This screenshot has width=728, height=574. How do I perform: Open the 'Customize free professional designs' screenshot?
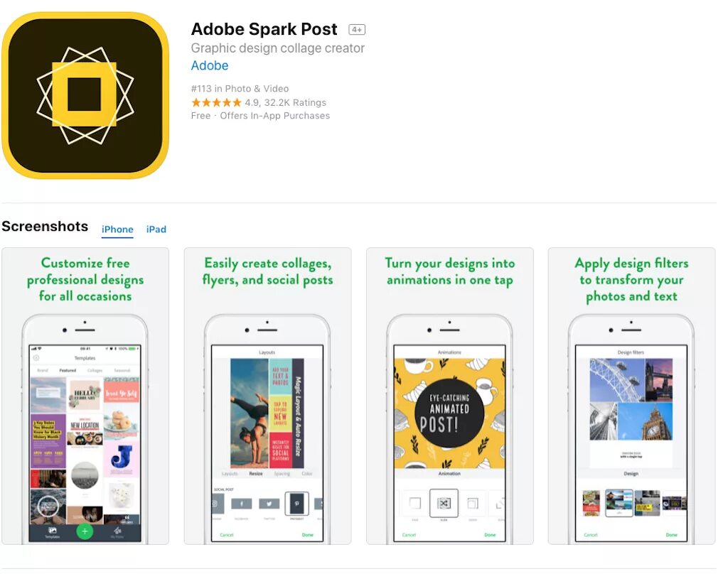coord(85,396)
